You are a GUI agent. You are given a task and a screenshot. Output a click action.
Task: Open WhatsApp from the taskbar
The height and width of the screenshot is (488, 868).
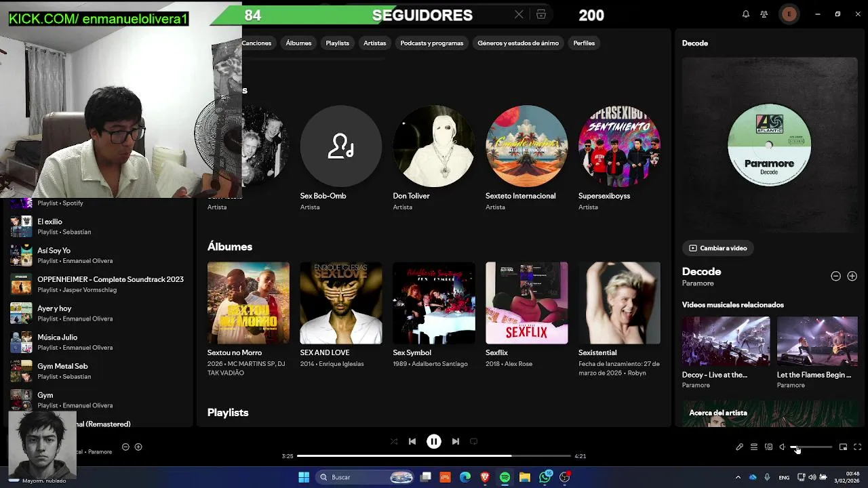545,477
